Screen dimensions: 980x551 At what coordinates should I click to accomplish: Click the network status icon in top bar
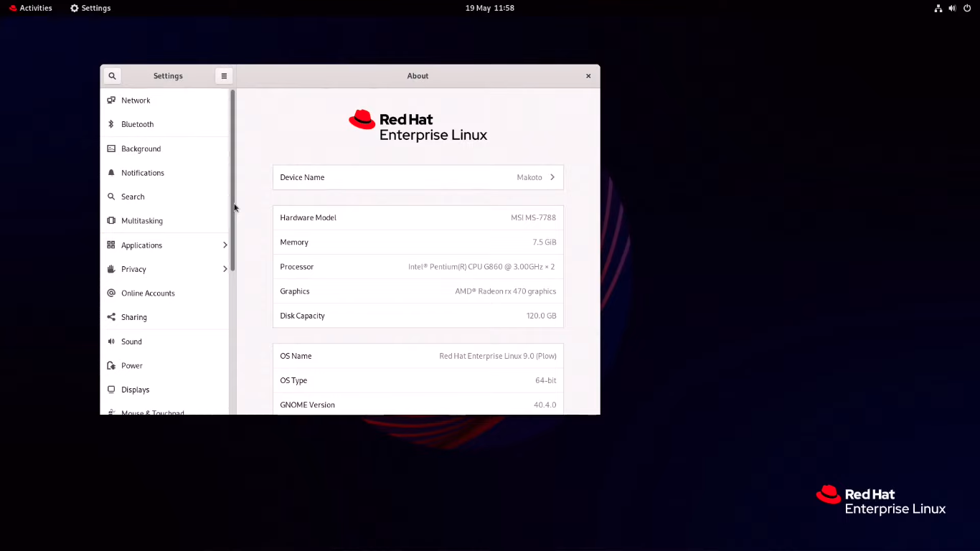938,8
